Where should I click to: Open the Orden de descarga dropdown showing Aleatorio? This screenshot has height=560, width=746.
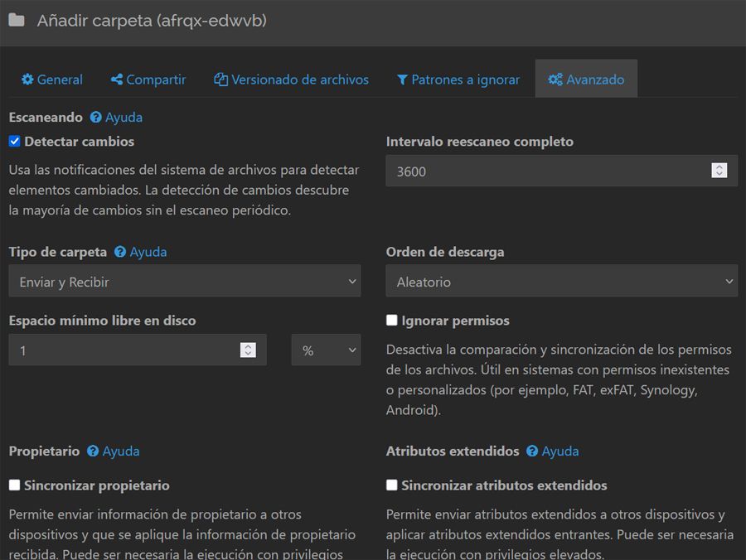[561, 281]
